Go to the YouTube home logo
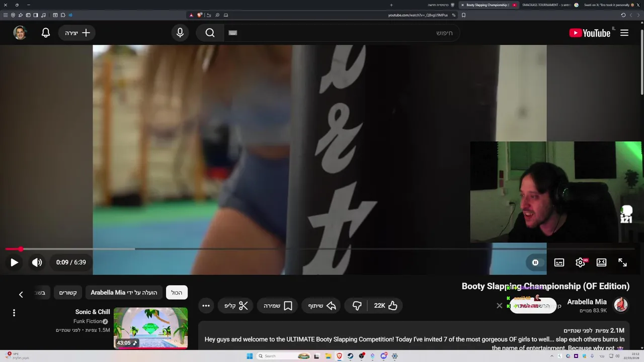This screenshot has height=362, width=644. point(590,33)
